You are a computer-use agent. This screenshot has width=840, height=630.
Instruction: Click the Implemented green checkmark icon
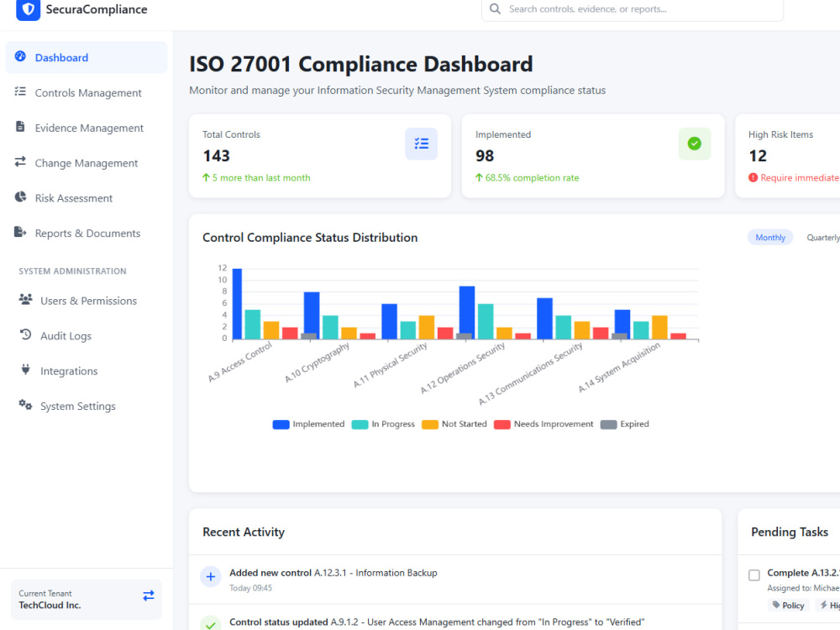(695, 144)
